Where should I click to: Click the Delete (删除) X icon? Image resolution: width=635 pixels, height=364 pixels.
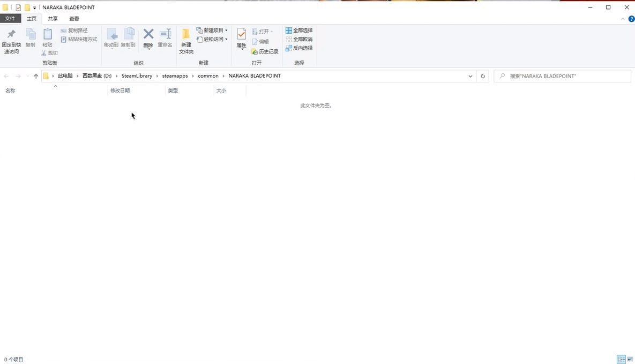148,38
